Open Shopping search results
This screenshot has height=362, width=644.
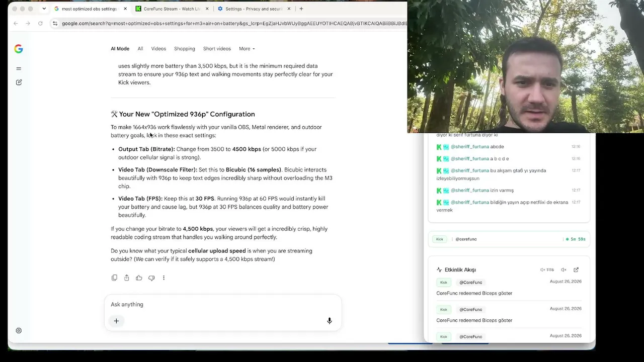click(x=185, y=49)
